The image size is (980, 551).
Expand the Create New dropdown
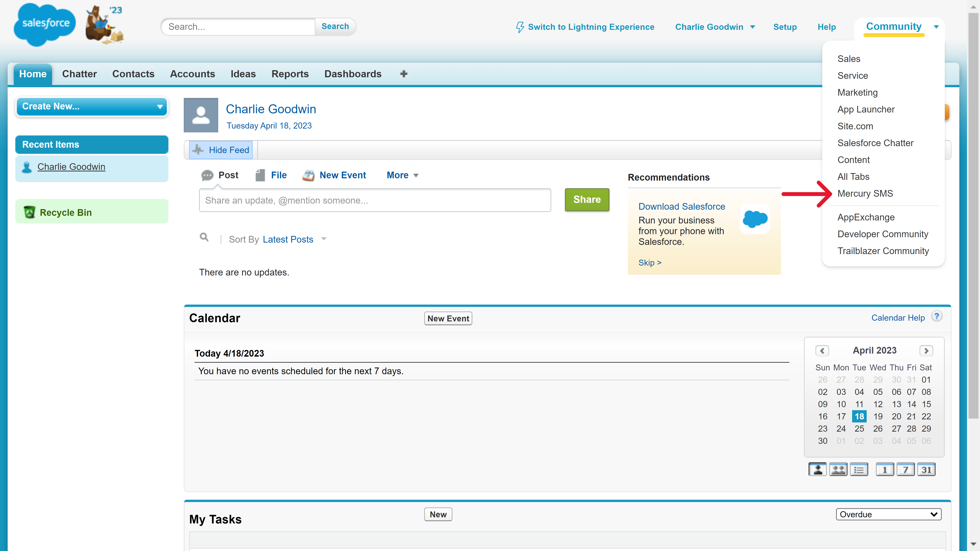tap(92, 107)
